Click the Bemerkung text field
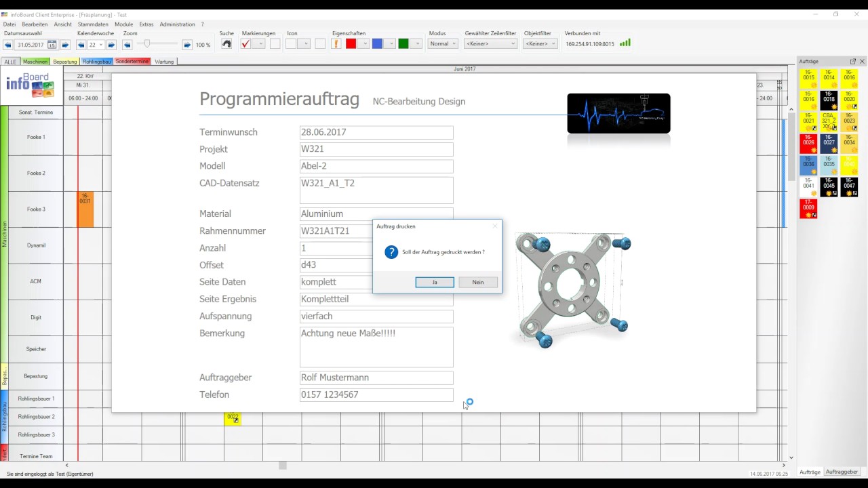Image resolution: width=868 pixels, height=488 pixels. pos(376,347)
